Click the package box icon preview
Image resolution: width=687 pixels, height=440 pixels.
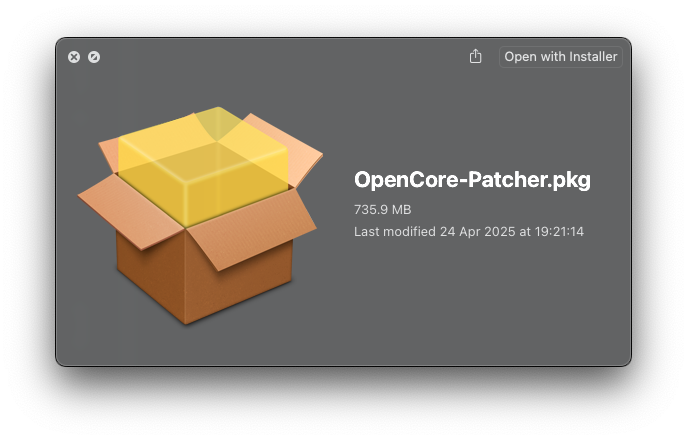(200, 215)
